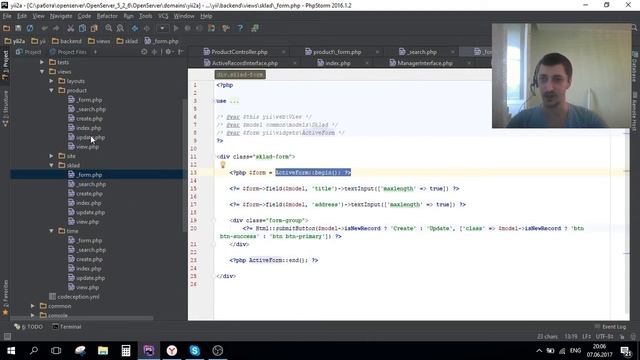Click LF line separator in status bar
640x360 pixels.
[587, 337]
